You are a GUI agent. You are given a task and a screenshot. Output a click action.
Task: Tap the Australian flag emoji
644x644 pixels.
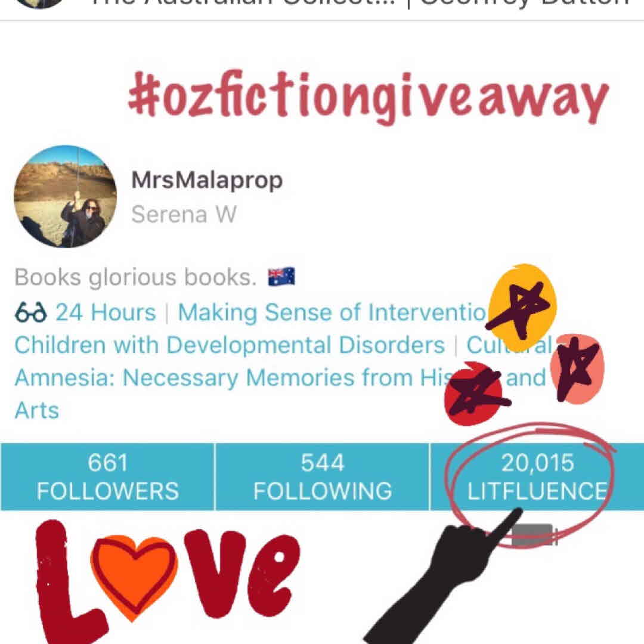(281, 277)
